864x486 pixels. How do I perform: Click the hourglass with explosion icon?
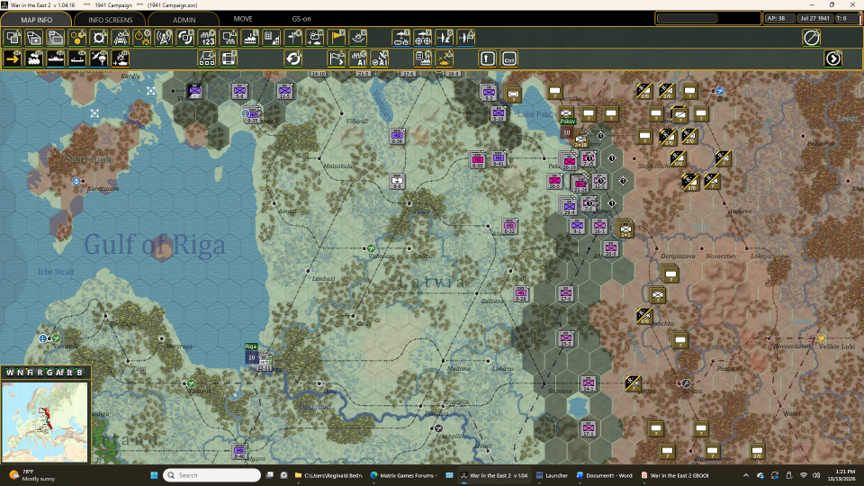(142, 38)
